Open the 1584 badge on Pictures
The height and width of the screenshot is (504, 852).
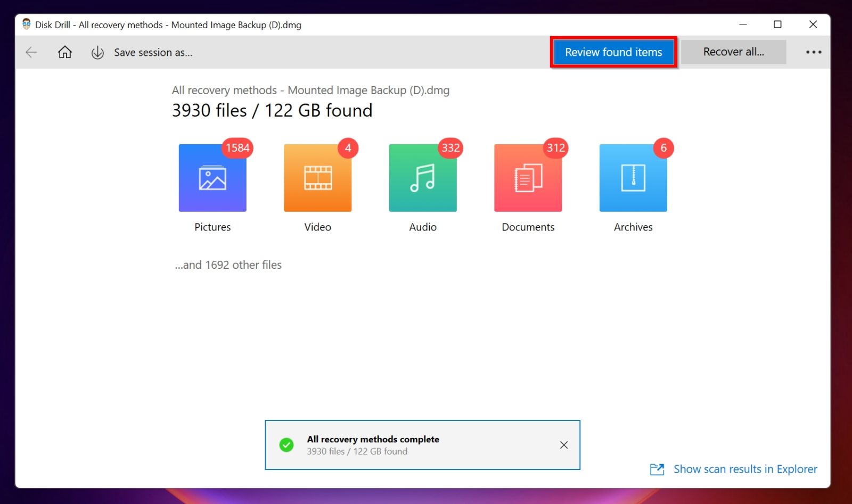(237, 148)
